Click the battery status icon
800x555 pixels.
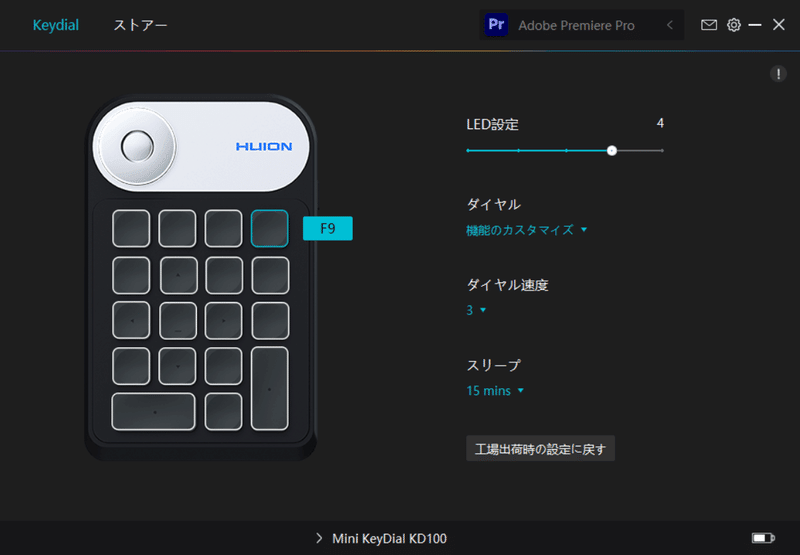763,538
